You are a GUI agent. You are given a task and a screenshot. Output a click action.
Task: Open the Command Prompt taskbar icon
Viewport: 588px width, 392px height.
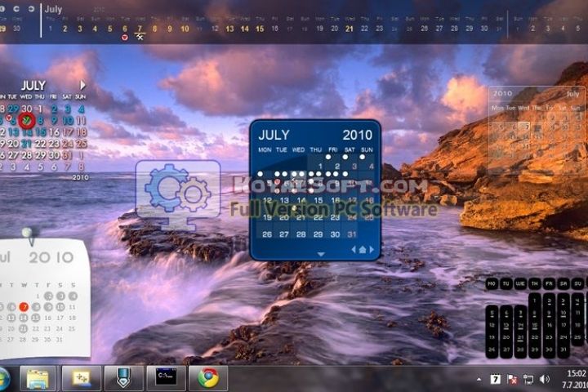[x=166, y=379]
